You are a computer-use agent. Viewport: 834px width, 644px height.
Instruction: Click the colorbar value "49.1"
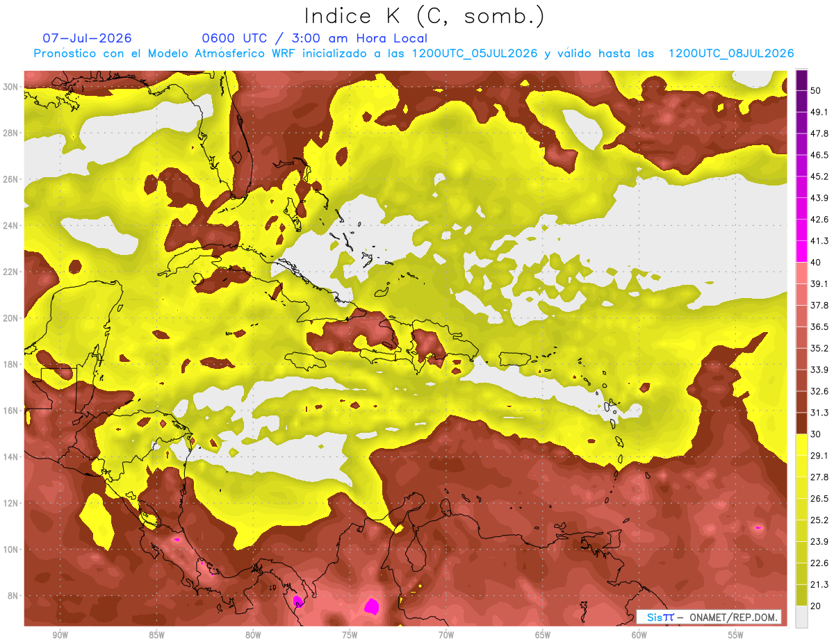819,112
